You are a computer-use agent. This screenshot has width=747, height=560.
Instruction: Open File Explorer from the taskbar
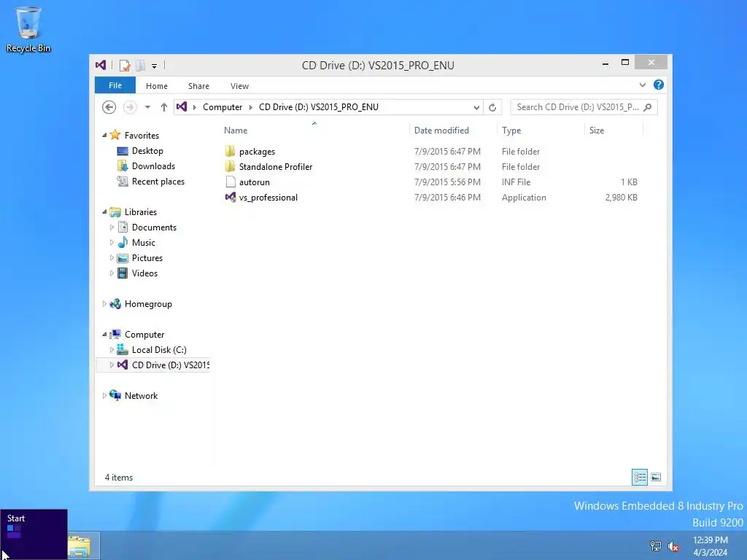(80, 546)
